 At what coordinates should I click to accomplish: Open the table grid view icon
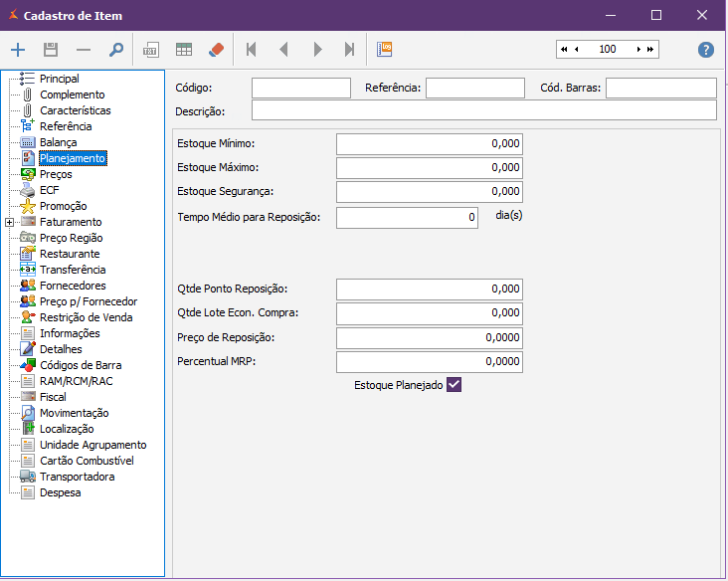coord(184,49)
